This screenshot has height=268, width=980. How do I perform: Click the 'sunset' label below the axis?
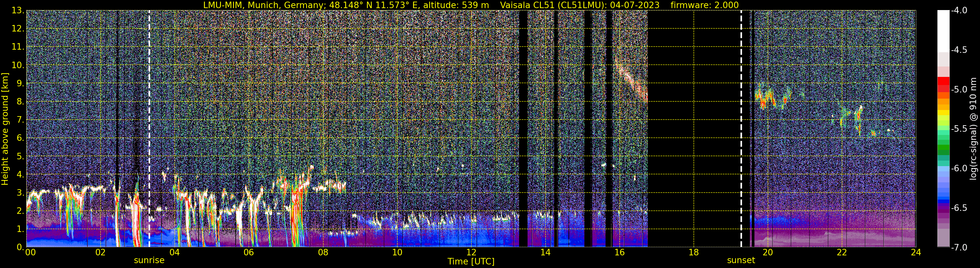coord(741,261)
